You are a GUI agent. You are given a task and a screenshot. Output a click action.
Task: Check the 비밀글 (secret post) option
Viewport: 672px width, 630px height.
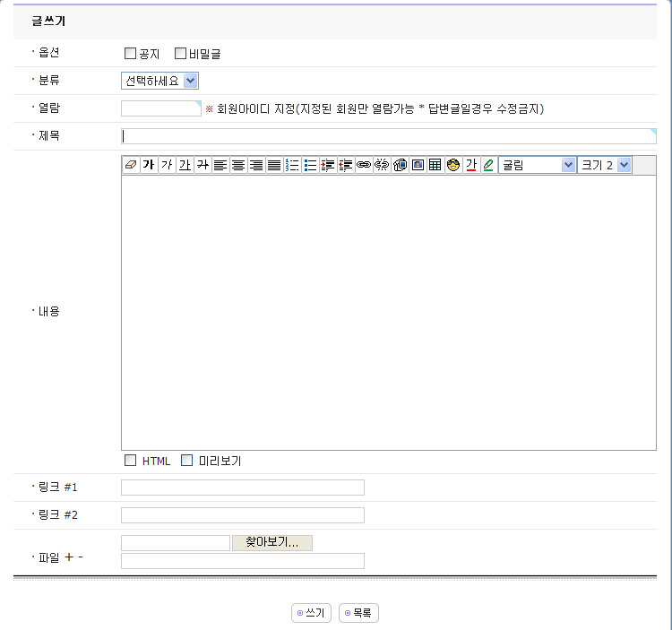(180, 54)
